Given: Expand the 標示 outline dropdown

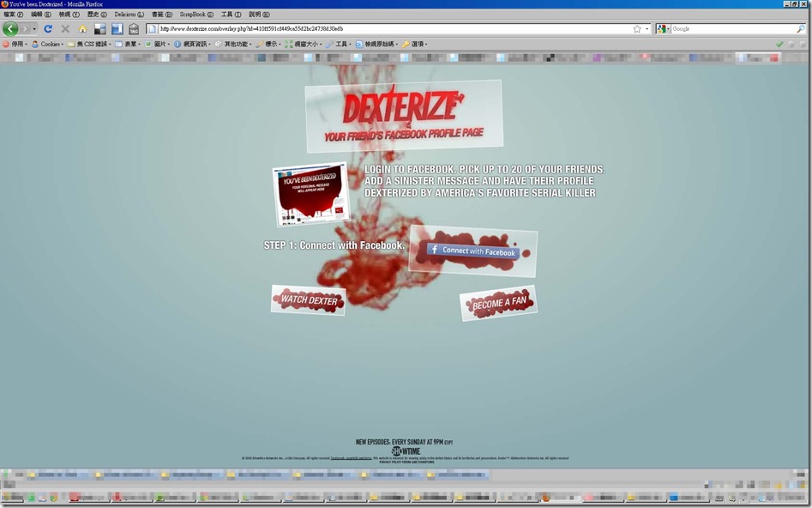Looking at the screenshot, I should [x=268, y=44].
